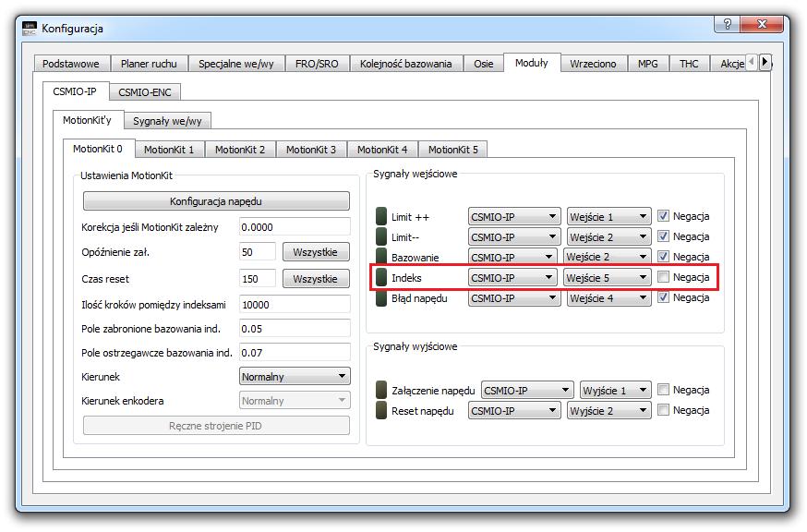
Task: Open Bazowanie module dropdown
Action: 512,257
